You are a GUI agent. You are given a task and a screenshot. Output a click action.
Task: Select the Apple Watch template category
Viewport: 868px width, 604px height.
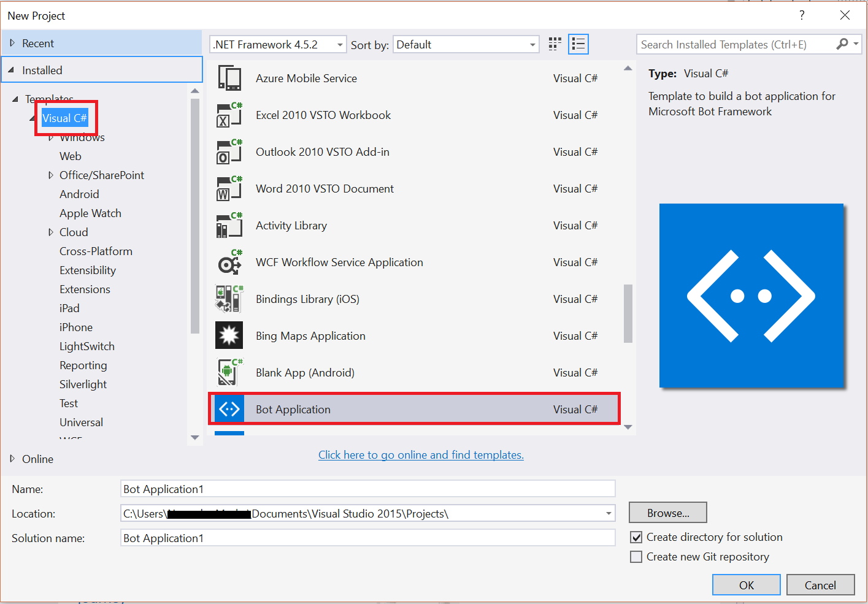click(x=90, y=213)
